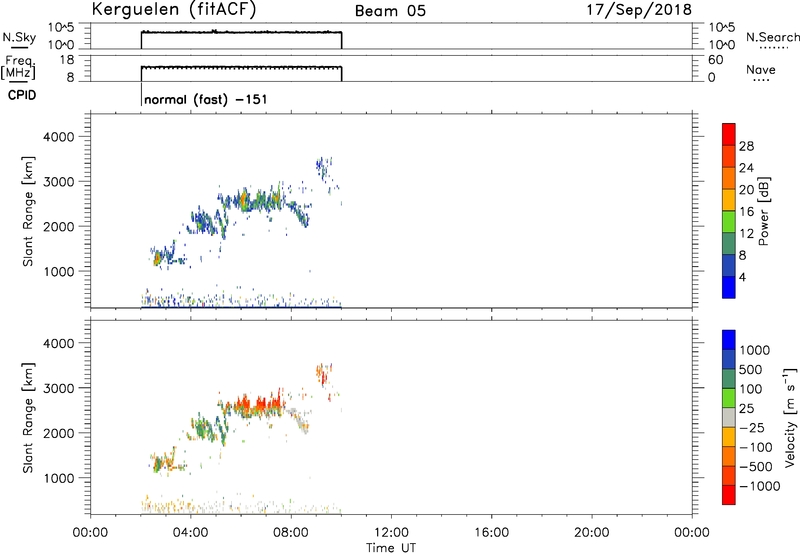Click the blue top of Velocity colorbar
This screenshot has height=554, width=800.
pyautogui.click(x=729, y=340)
